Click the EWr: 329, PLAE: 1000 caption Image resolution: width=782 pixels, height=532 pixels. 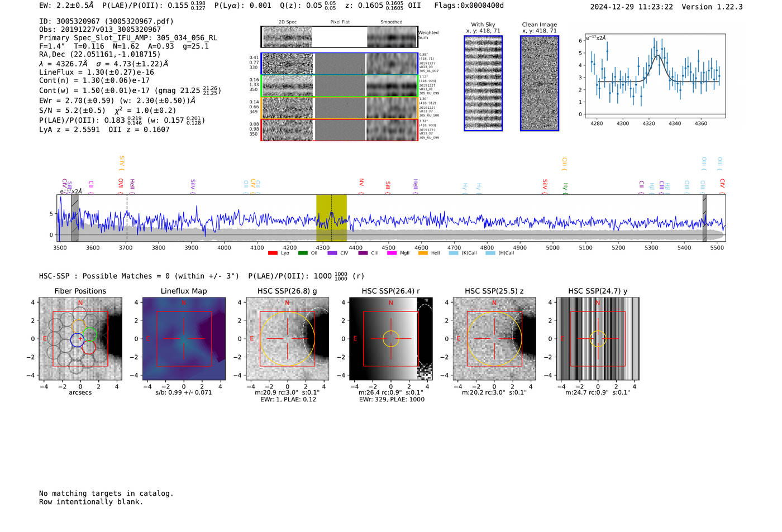[392, 399]
